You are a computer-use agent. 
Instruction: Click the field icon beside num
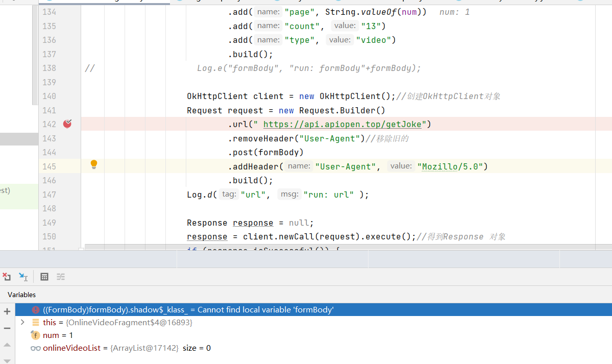click(36, 335)
